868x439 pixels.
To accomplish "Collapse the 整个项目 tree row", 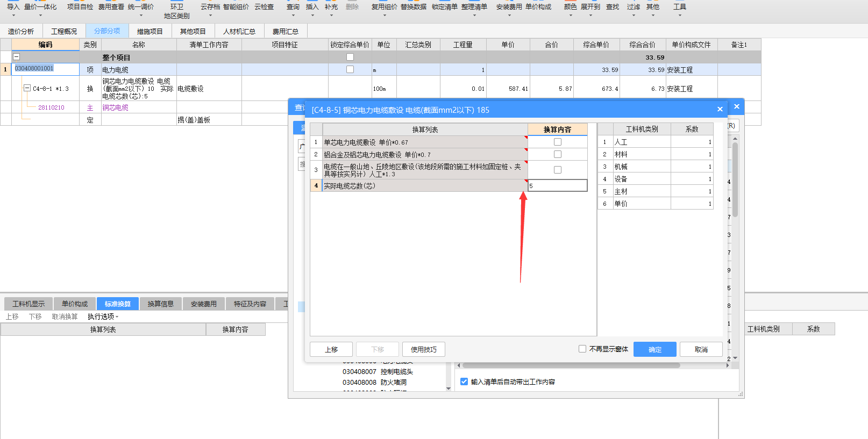I will [x=17, y=57].
